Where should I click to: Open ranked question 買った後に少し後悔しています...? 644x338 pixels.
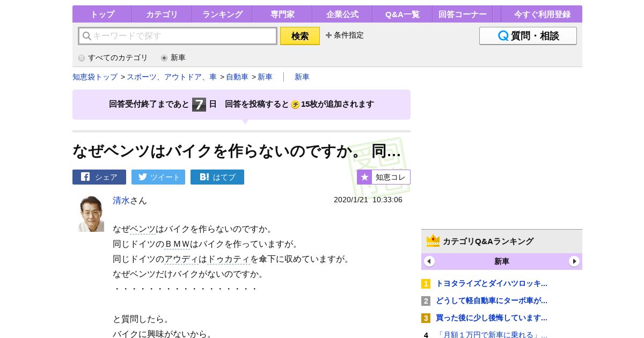coord(492,318)
